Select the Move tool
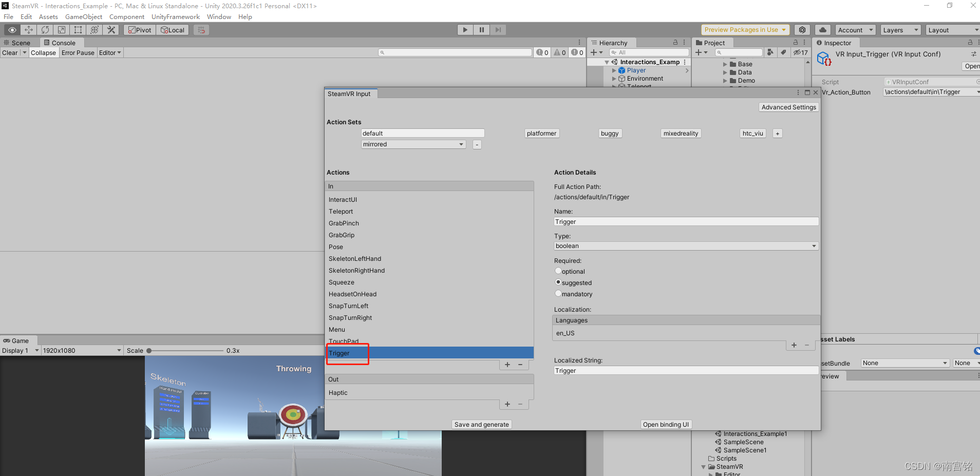 pos(29,30)
